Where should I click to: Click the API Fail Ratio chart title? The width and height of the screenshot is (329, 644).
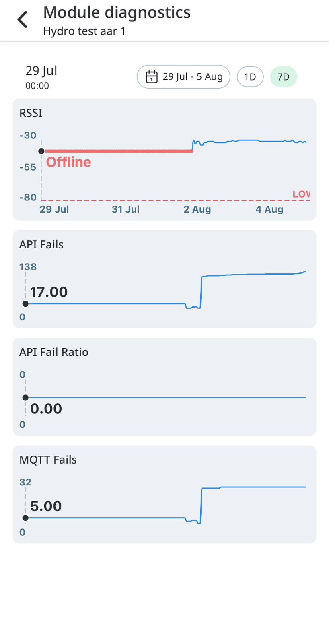tap(53, 352)
